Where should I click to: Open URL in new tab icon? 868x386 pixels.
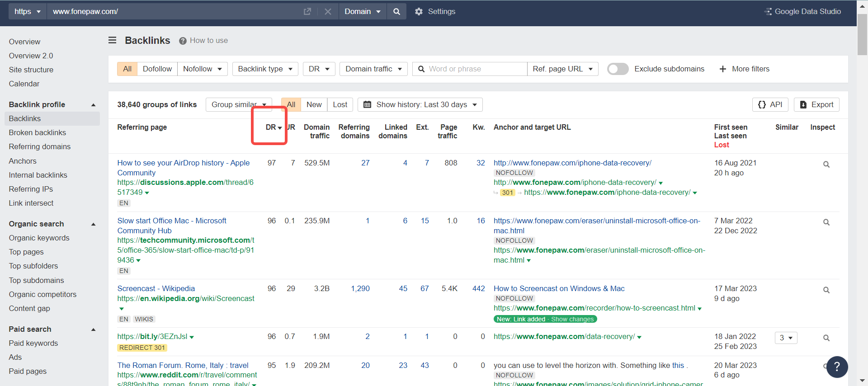click(x=307, y=11)
